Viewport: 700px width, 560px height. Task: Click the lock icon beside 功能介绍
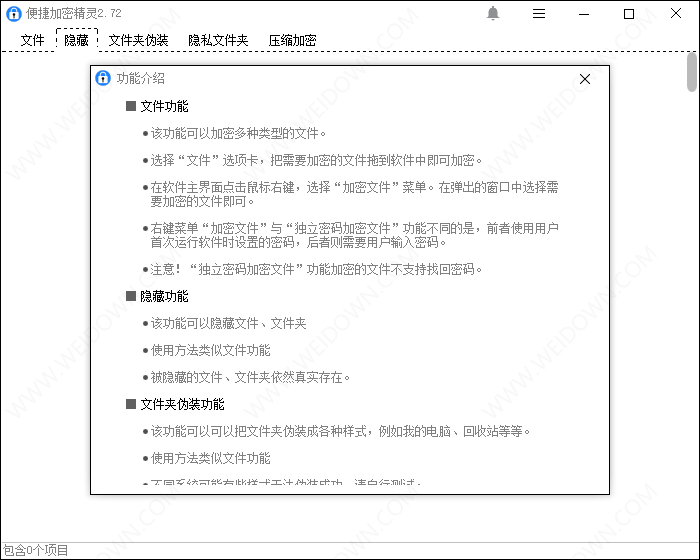click(x=103, y=78)
